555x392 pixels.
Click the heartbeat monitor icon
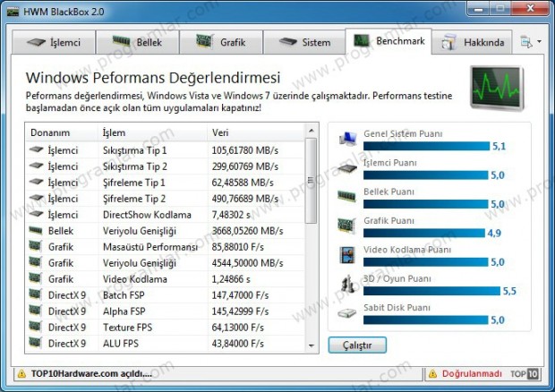tap(497, 88)
